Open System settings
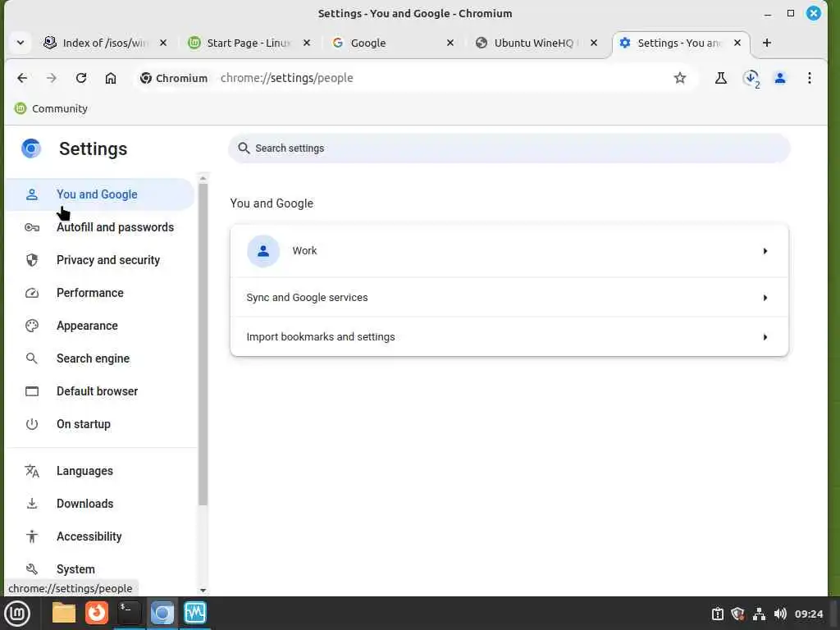 [99, 569]
